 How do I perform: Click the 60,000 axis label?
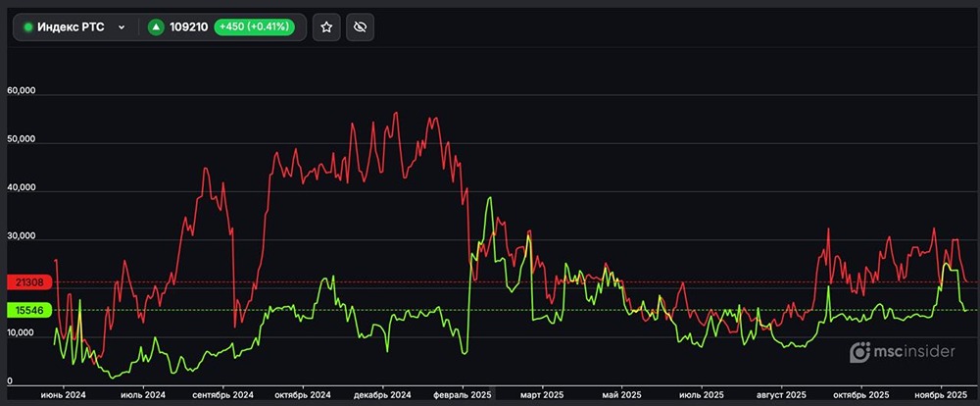tap(22, 90)
